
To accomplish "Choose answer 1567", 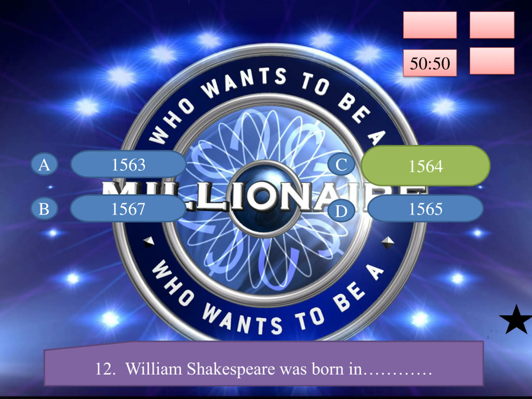I will [x=128, y=208].
